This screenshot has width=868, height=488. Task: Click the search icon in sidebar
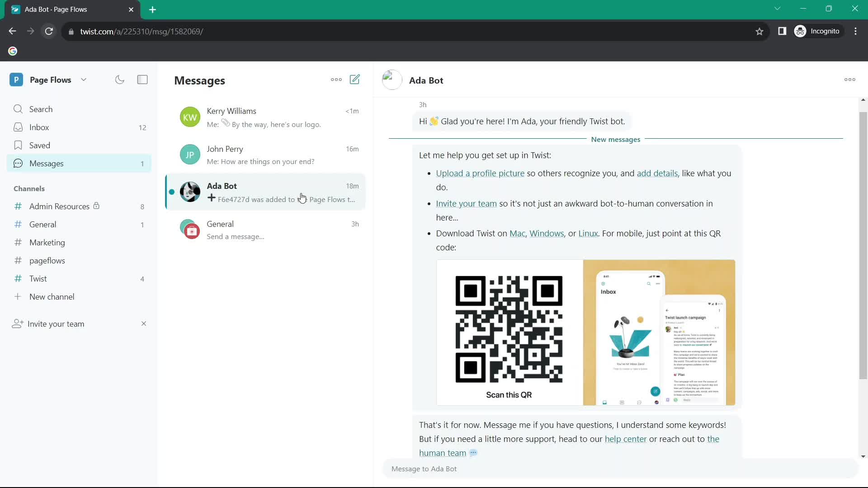pyautogui.click(x=17, y=108)
